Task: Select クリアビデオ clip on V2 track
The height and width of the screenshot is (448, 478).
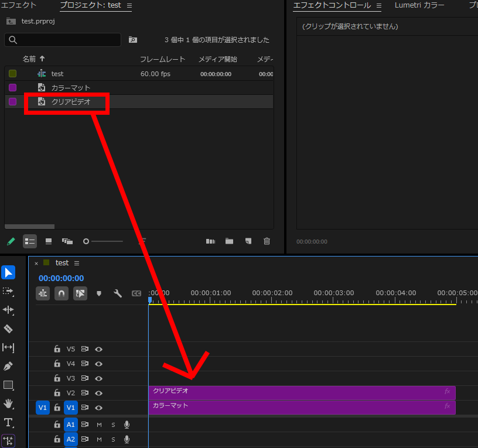Action: [x=302, y=393]
